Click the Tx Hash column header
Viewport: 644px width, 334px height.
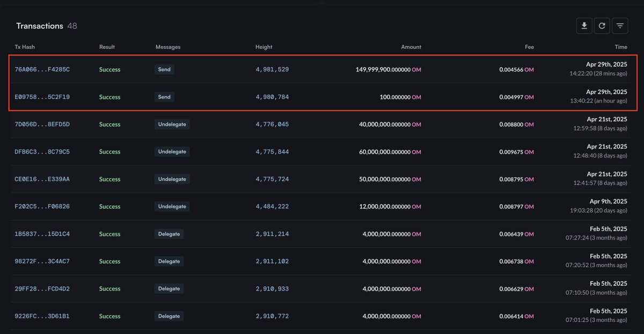(x=25, y=47)
